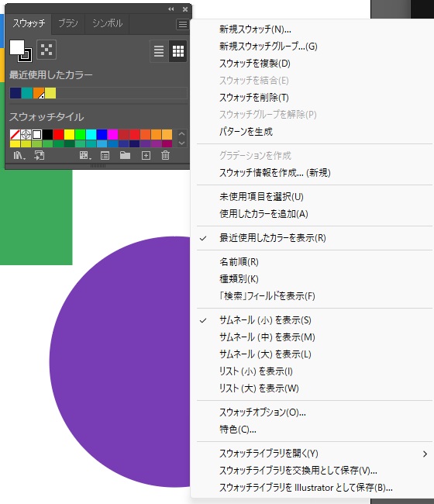Switch swatches to thumbnail grid view icon
This screenshot has height=504, width=434.
[x=178, y=50]
